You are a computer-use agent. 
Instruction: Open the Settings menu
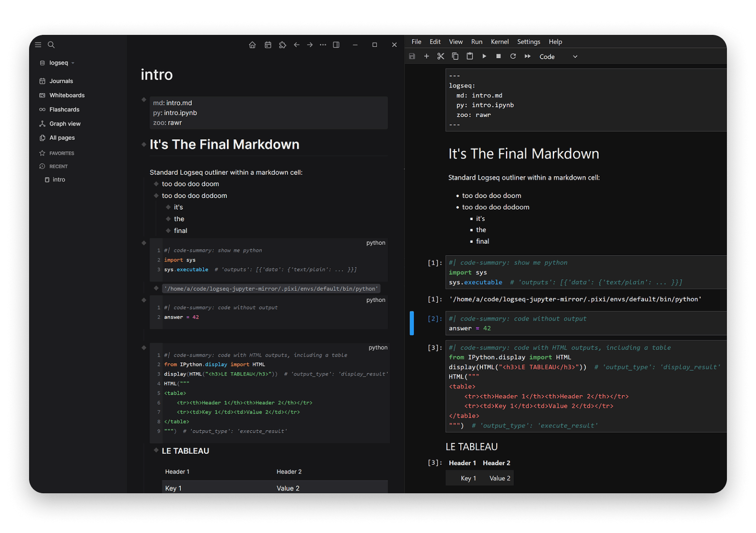[x=528, y=42]
